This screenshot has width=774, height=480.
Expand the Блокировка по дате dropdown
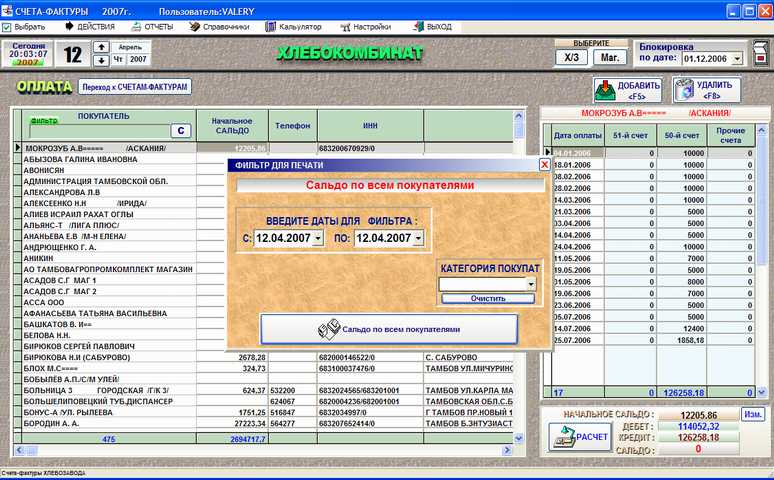click(x=737, y=59)
